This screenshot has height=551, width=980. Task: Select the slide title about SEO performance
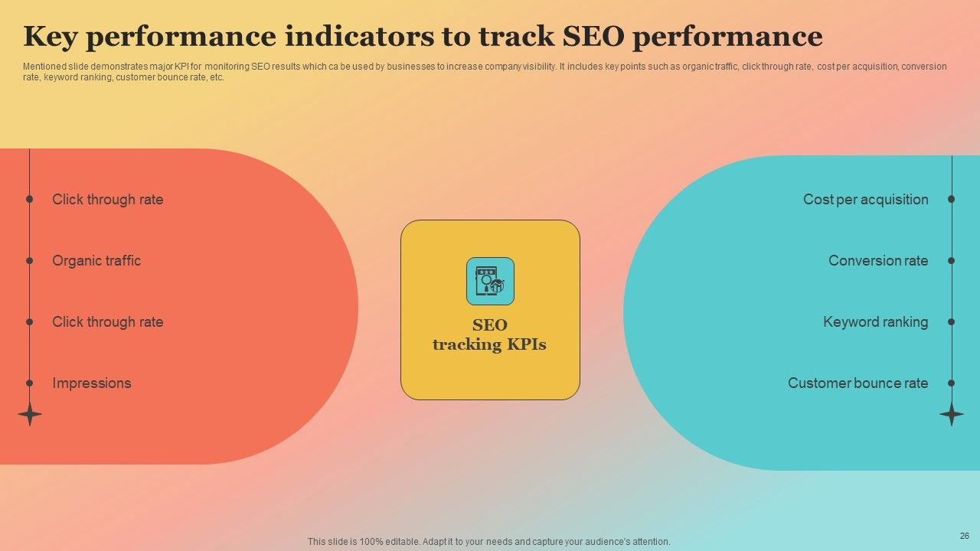coord(423,36)
